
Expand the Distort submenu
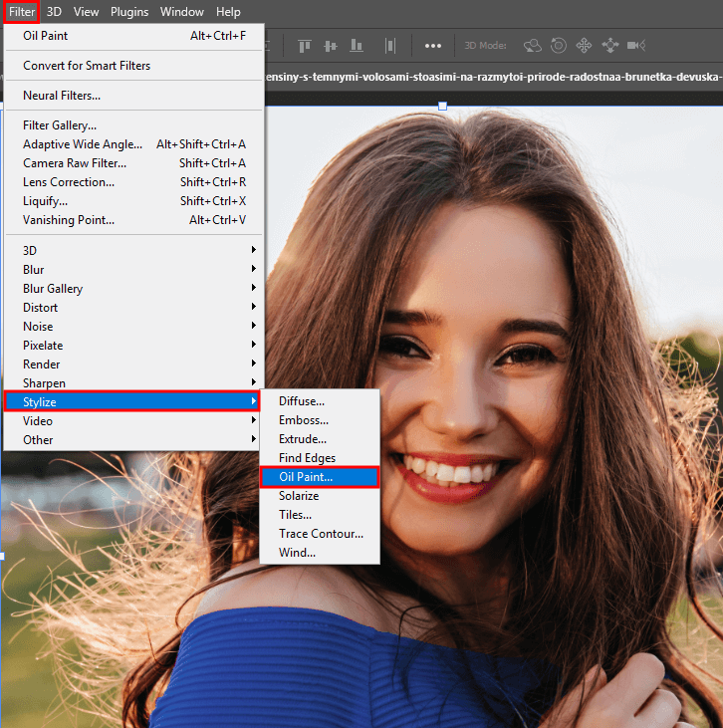point(134,308)
